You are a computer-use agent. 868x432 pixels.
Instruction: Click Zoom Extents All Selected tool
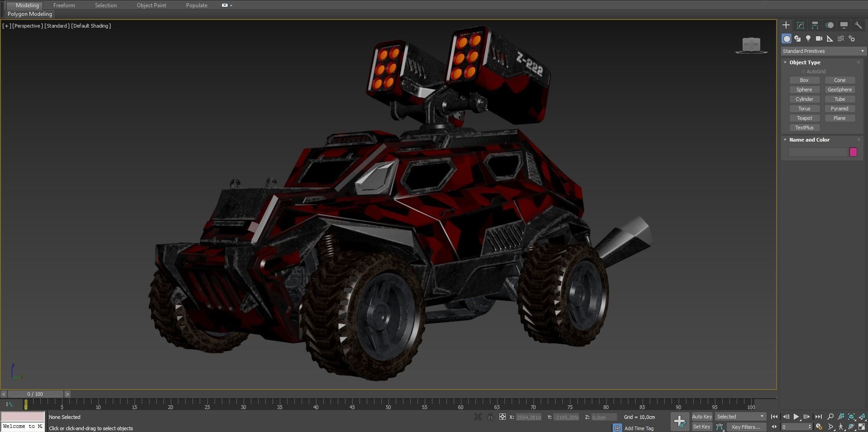tap(862, 417)
